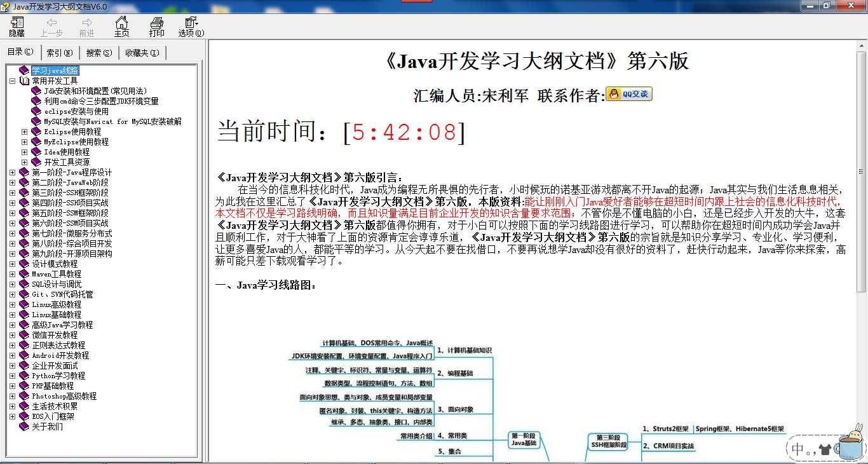This screenshot has height=464, width=868.
Task: Expand 第二阶段-JavaWeb阶段 node
Action: (12, 182)
